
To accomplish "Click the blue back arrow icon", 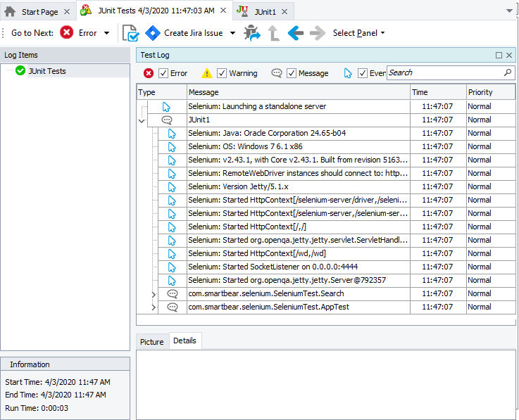I will point(296,33).
